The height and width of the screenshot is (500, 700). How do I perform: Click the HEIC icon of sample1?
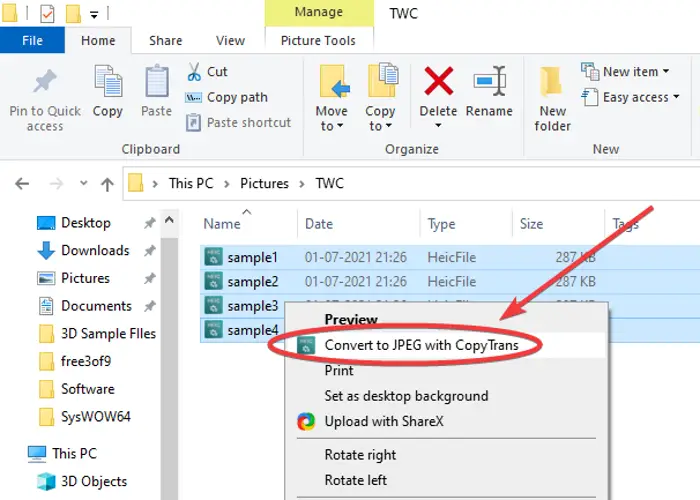213,257
